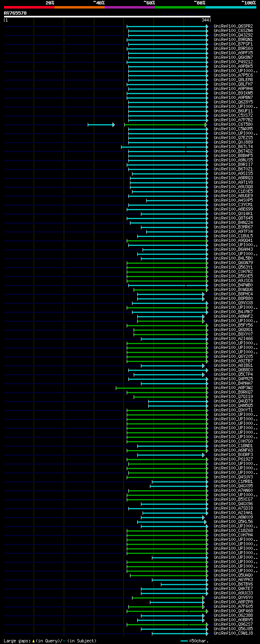Click label UniRef100_A4S0P5
The image size is (260, 644).
pyautogui.click(x=233, y=200)
